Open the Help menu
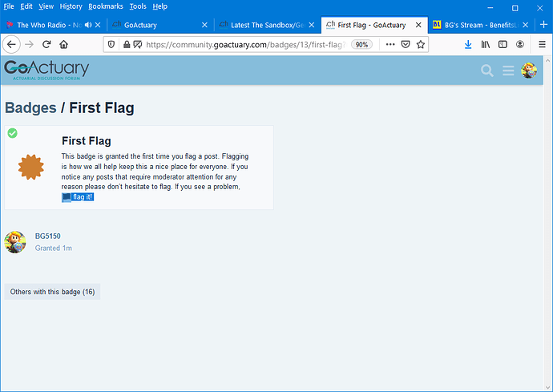 [x=160, y=6]
